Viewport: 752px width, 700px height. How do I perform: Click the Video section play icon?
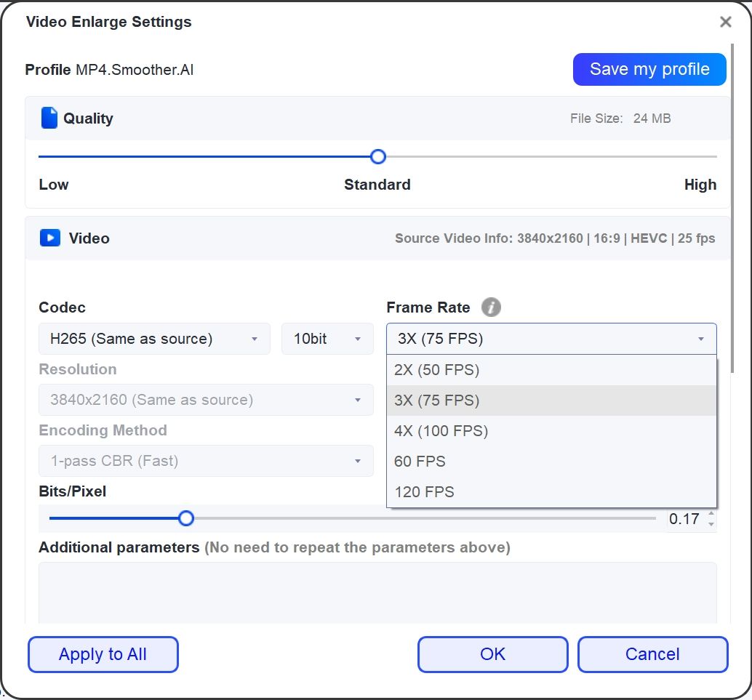tap(49, 238)
